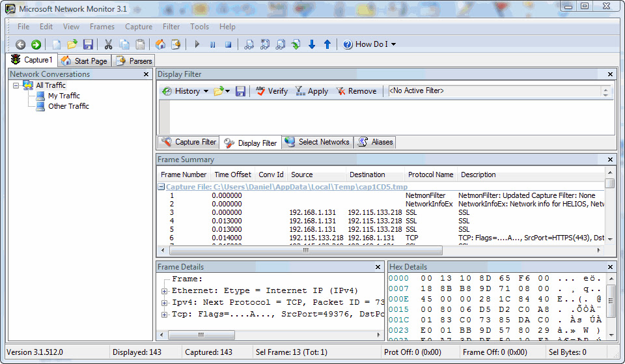Screen dimensions: 625x364
Task: Click the Frame Number column header
Action: point(184,175)
